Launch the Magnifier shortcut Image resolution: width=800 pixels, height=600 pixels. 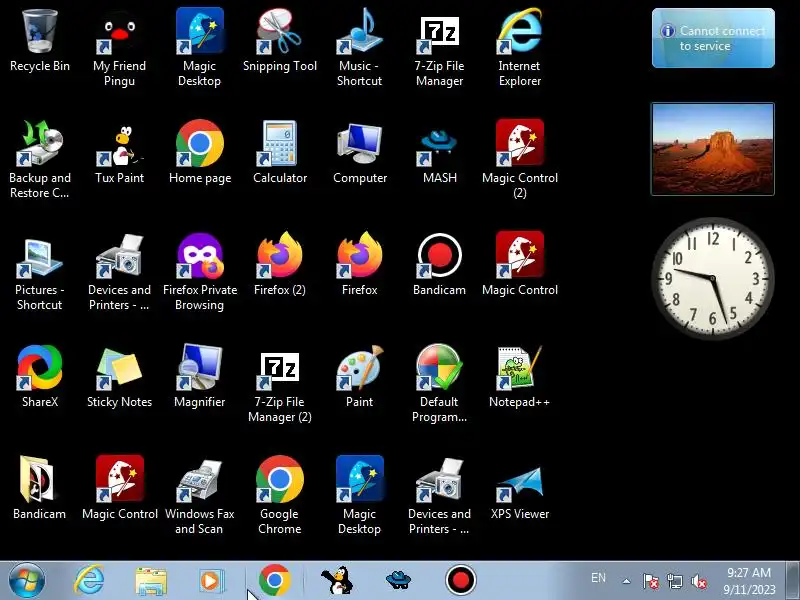(199, 378)
